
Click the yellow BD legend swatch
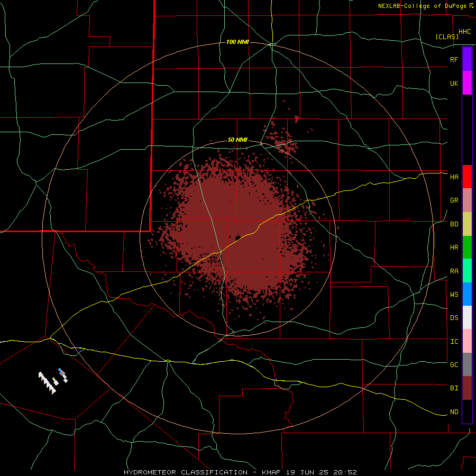pos(467,224)
